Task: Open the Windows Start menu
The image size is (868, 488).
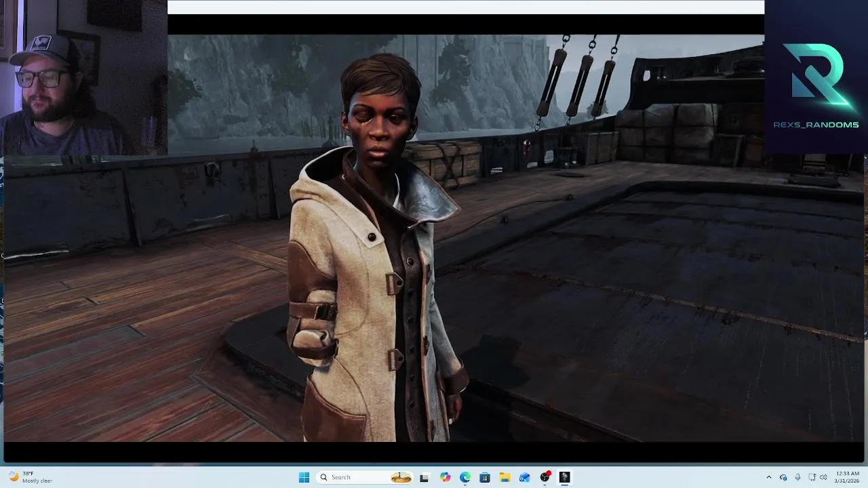Action: (x=304, y=477)
